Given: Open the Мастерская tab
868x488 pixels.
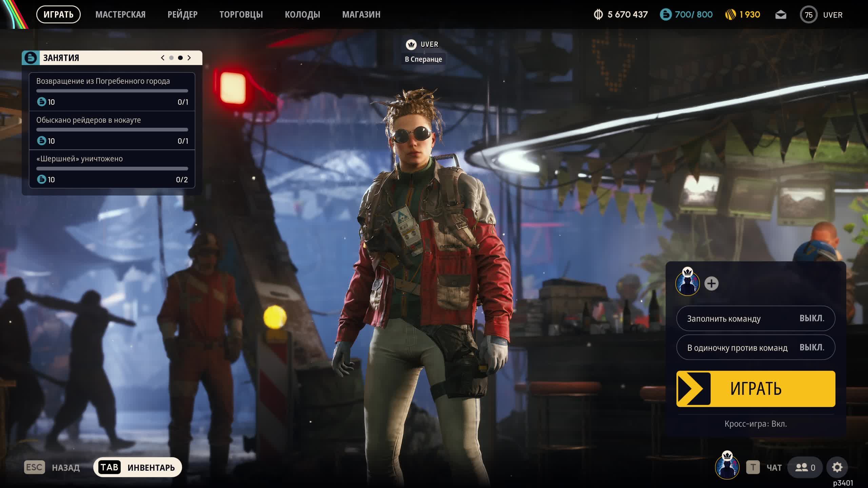Looking at the screenshot, I should (x=120, y=15).
